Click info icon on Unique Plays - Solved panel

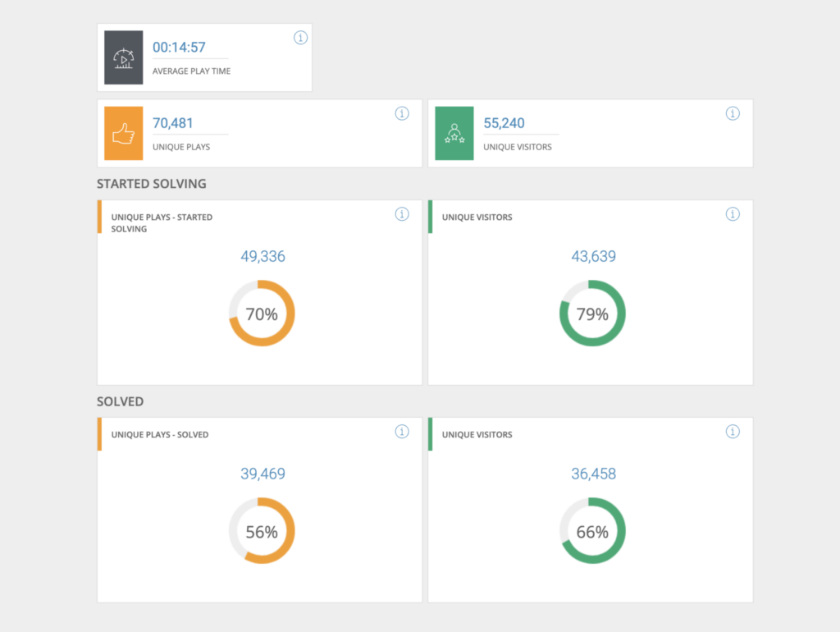pyautogui.click(x=402, y=432)
